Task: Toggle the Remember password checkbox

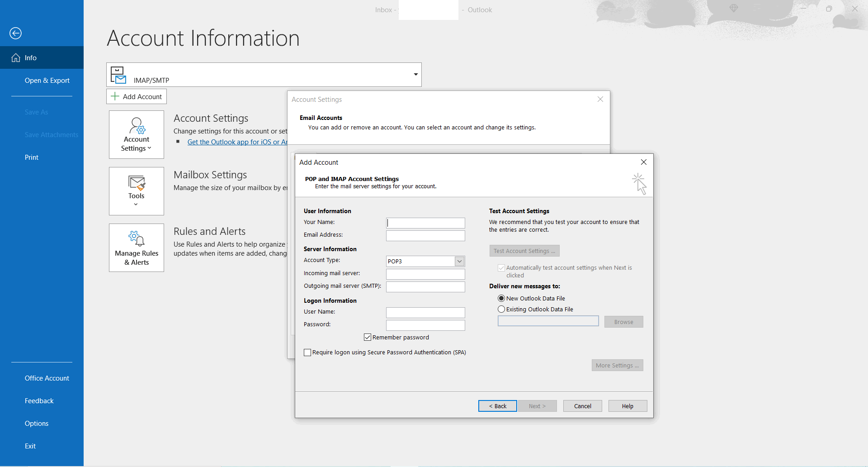Action: tap(368, 338)
